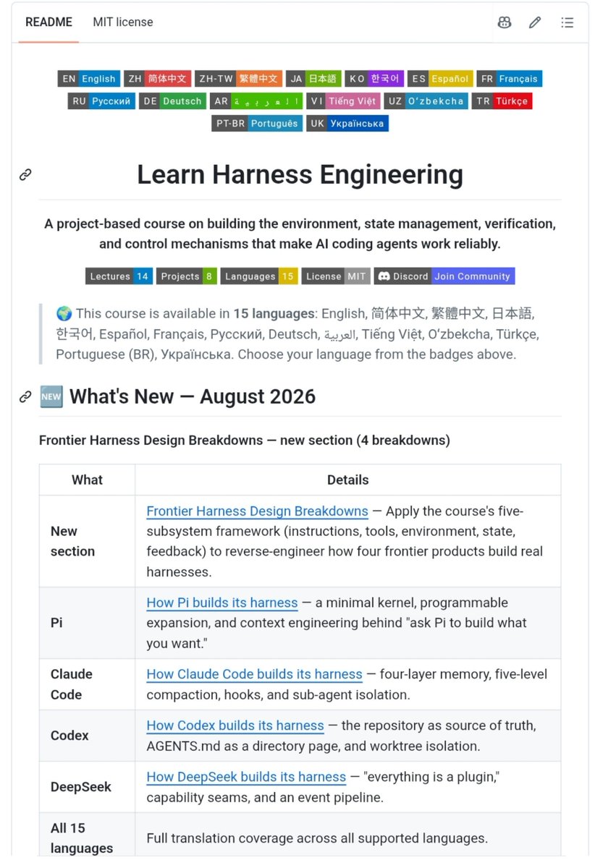The image size is (603, 868).
Task: Open Frontier Harness Design Breakdowns link
Action: pos(257,511)
